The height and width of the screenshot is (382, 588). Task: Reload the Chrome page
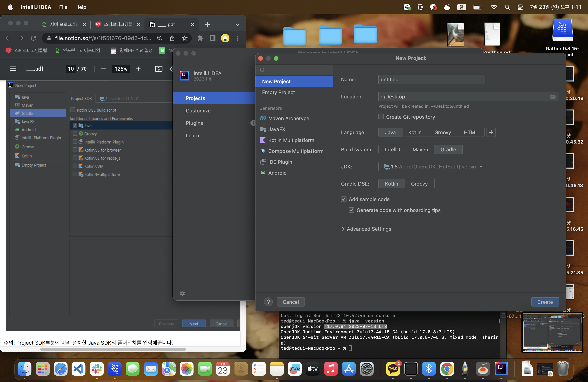point(34,38)
